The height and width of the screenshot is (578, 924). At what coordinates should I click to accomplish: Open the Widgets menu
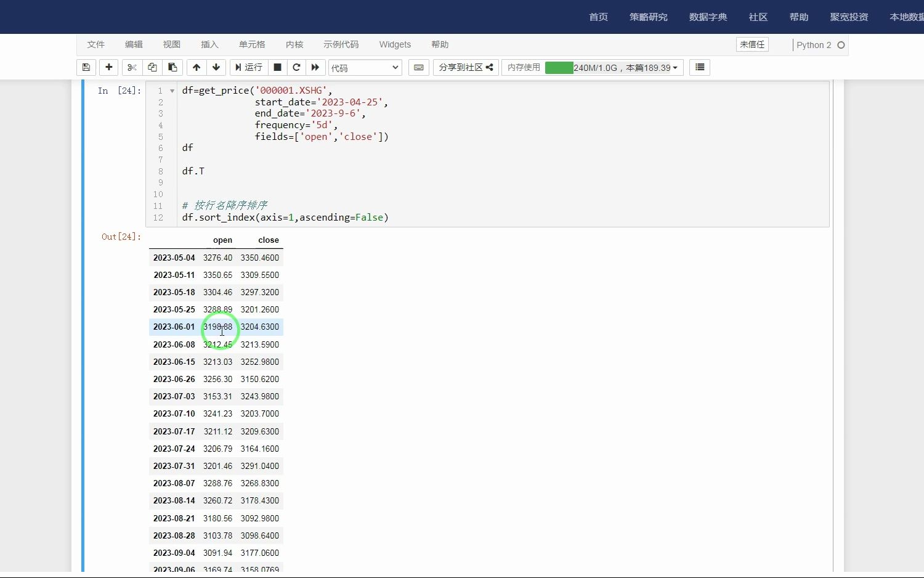pyautogui.click(x=395, y=44)
